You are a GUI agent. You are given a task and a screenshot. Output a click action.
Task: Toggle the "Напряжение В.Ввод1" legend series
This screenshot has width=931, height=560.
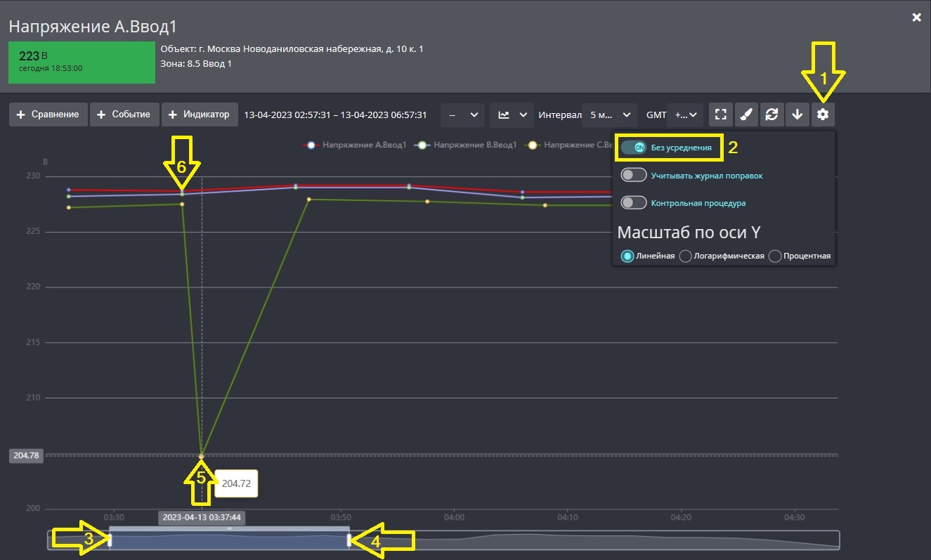(x=466, y=145)
